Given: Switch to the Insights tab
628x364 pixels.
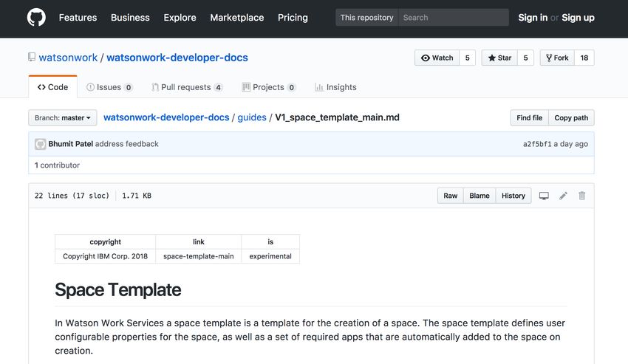Looking at the screenshot, I should (x=335, y=87).
